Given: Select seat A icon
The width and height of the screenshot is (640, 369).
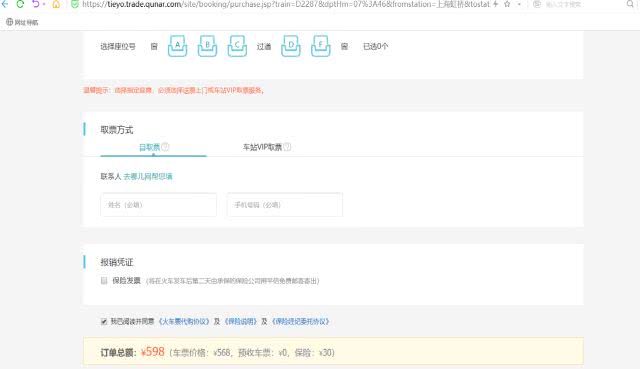Looking at the screenshot, I should coord(178,46).
